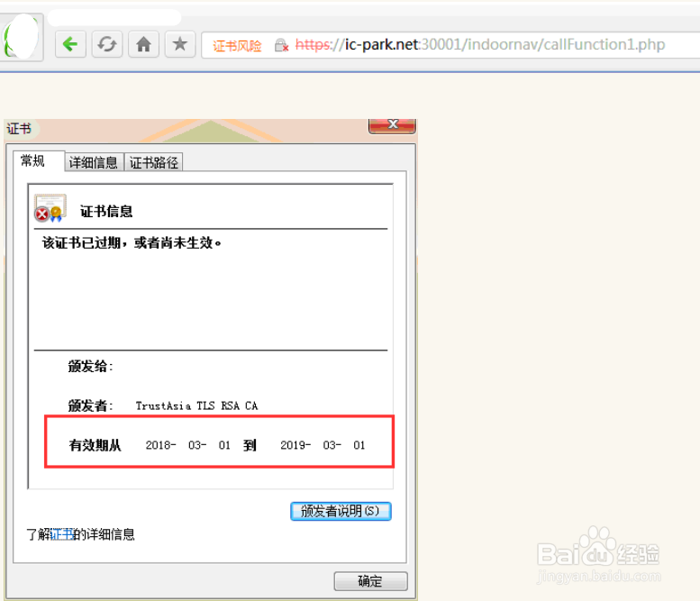Click the 颁发者 label
Viewport: 700px width, 601px height.
tap(91, 405)
